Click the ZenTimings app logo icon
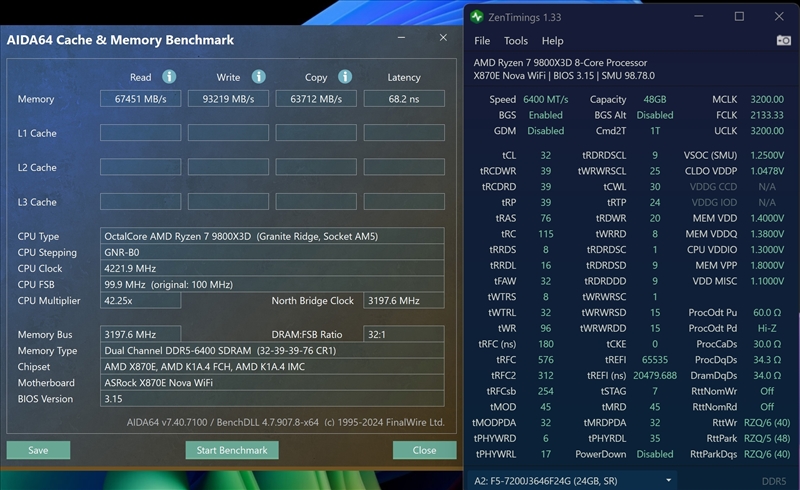Image resolution: width=800 pixels, height=490 pixels. coord(477,17)
